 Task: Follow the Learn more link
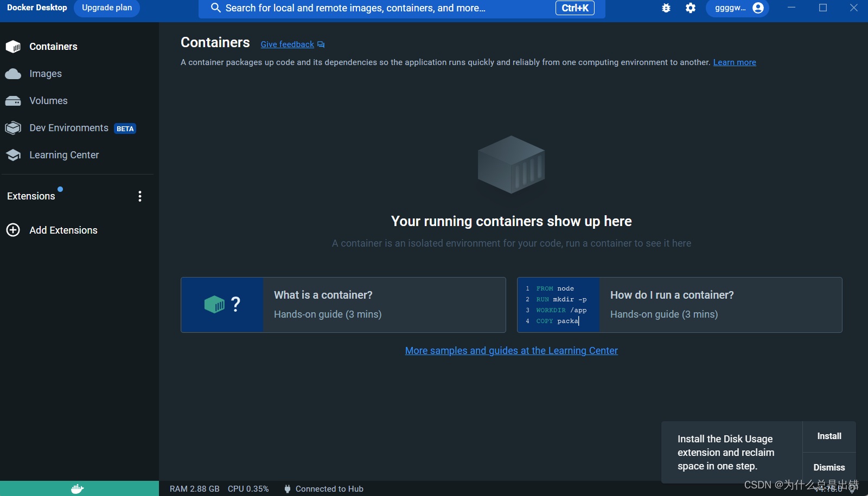pos(735,62)
